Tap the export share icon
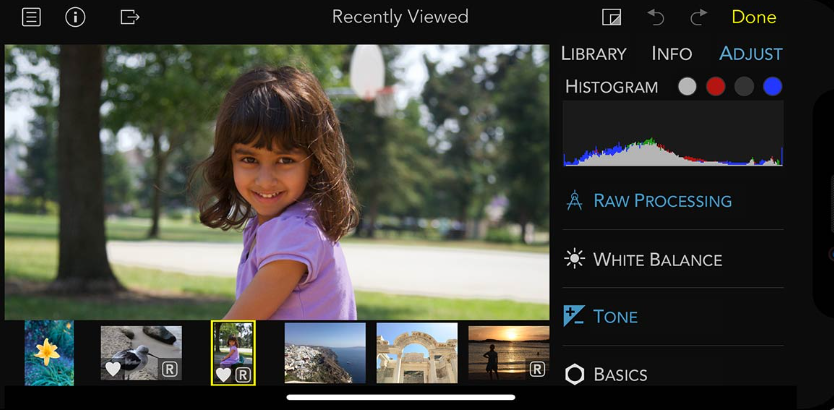Viewport: 834px width, 410px height. coord(129,17)
